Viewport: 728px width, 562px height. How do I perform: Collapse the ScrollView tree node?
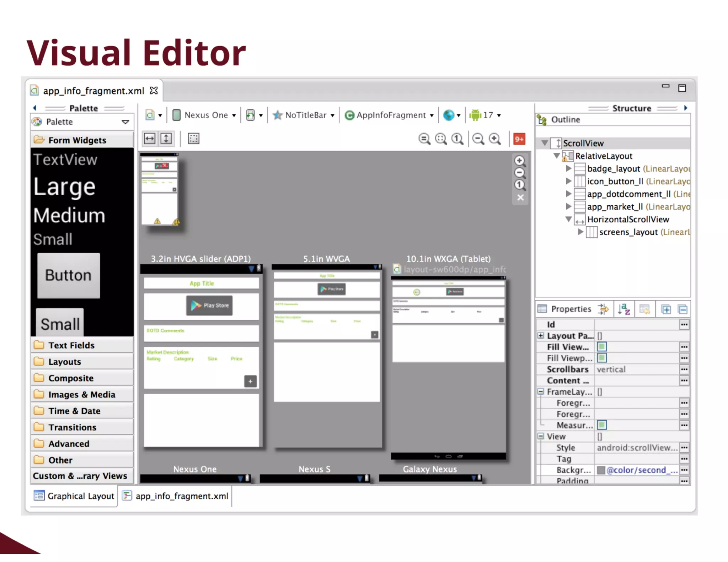tap(544, 143)
